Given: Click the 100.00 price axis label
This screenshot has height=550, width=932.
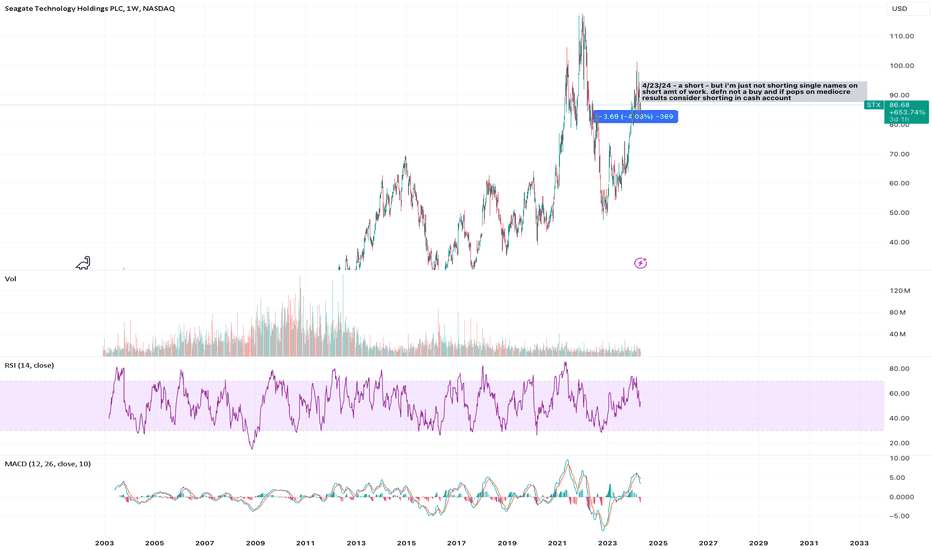Looking at the screenshot, I should [902, 65].
